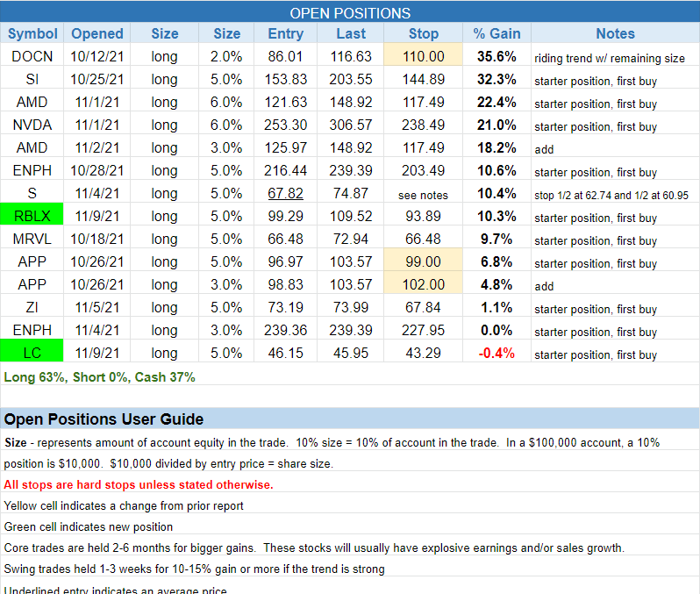The width and height of the screenshot is (700, 594).
Task: Click the SI symbol cell
Action: (x=32, y=79)
